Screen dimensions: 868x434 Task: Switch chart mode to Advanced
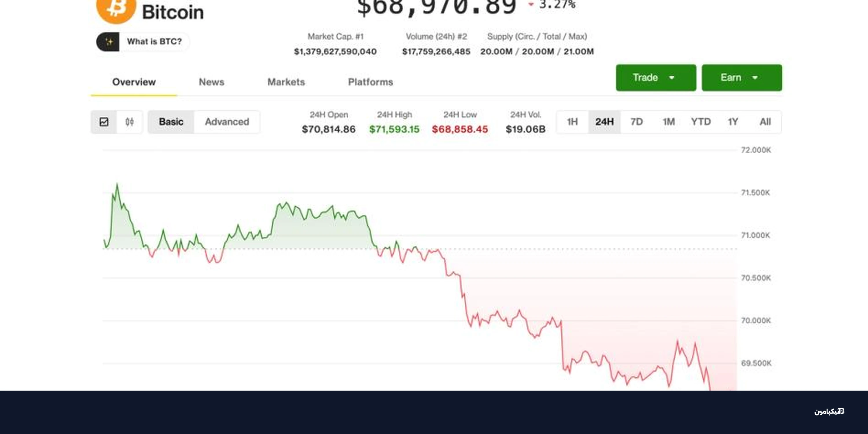227,122
